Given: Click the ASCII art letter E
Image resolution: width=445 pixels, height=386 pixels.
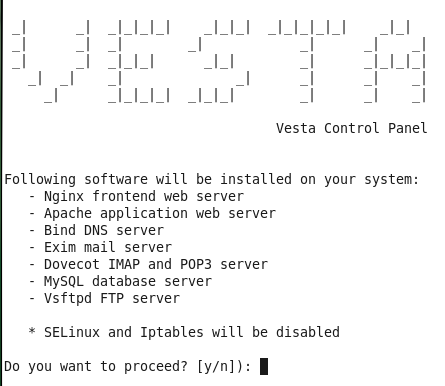Looking at the screenshot, I should (x=139, y=62).
